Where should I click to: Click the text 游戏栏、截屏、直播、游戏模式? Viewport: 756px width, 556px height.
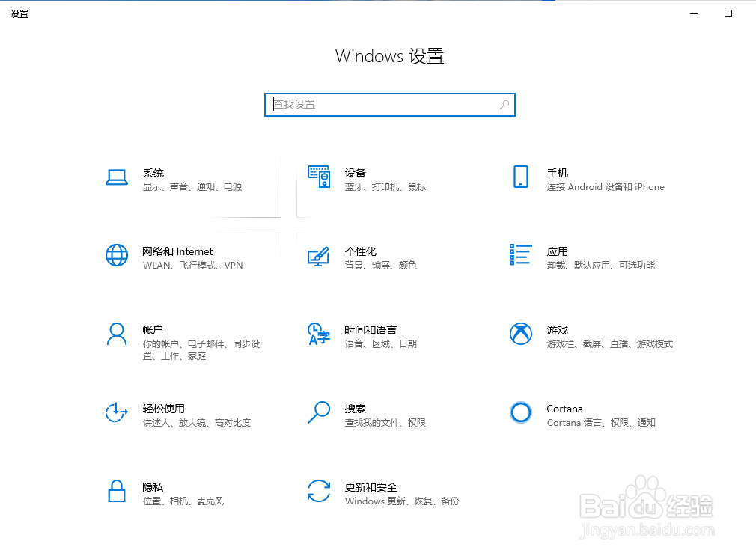[x=610, y=343]
